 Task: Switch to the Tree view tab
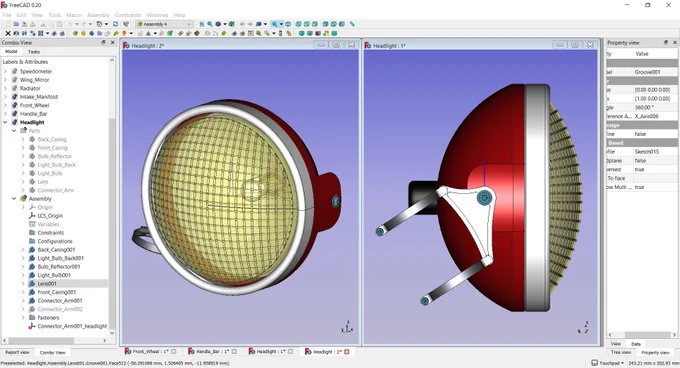[621, 352]
